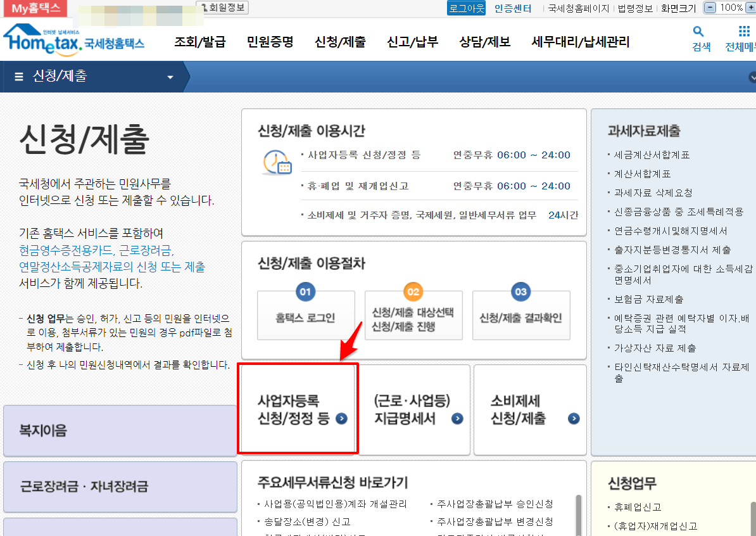Open the 민원증명 menu
Screen dimensions: 756x536
(x=270, y=42)
